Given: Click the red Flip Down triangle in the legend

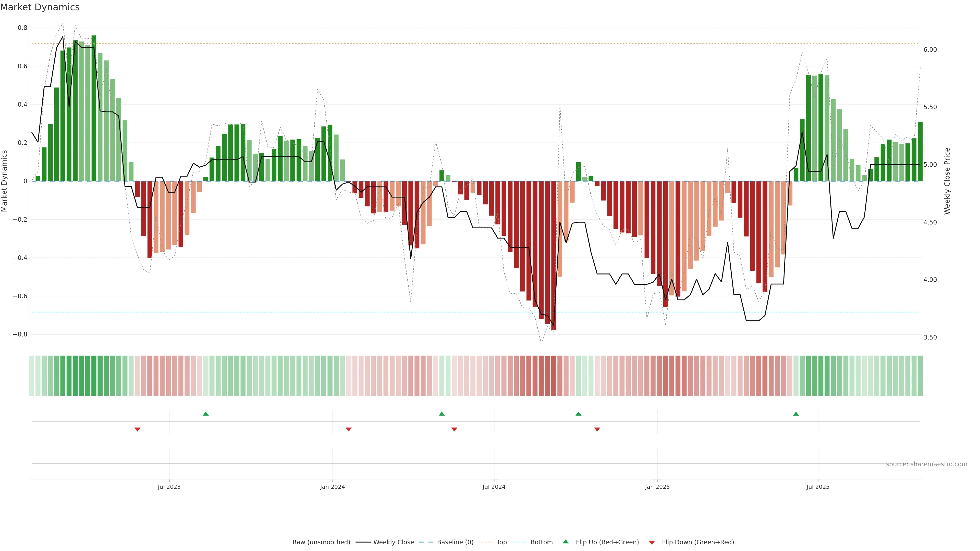Looking at the screenshot, I should coord(652,543).
